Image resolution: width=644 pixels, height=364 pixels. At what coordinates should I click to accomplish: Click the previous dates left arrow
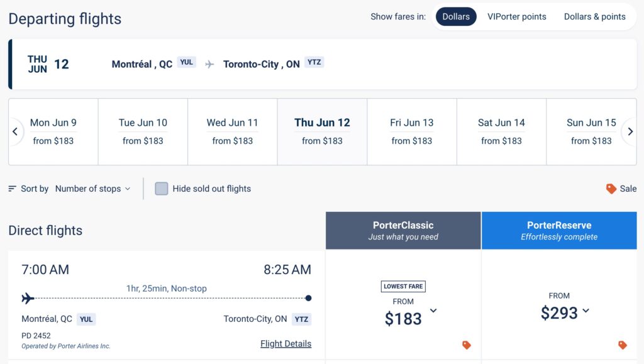click(14, 131)
